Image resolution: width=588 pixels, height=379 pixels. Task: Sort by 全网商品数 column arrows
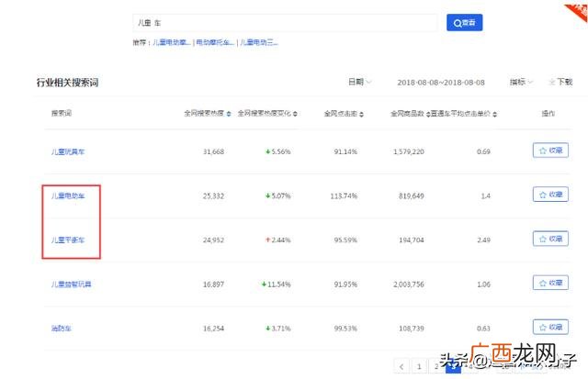428,114
